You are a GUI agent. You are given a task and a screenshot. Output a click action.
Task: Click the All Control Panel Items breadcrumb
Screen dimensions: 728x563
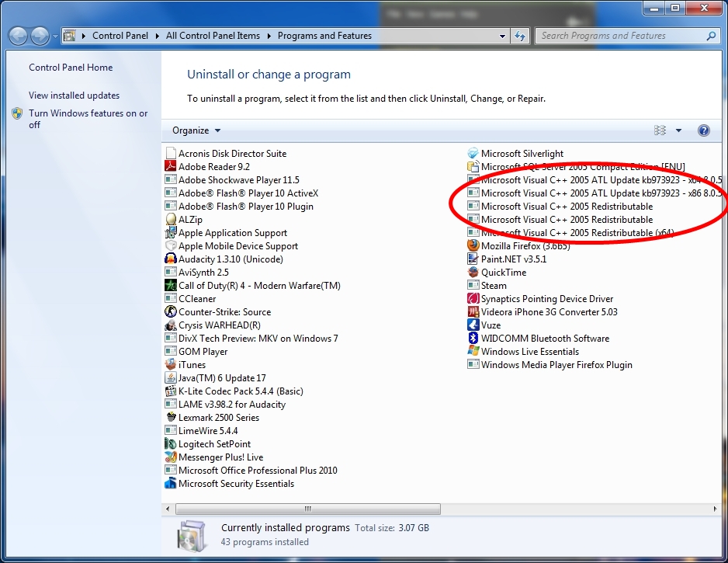click(x=213, y=36)
